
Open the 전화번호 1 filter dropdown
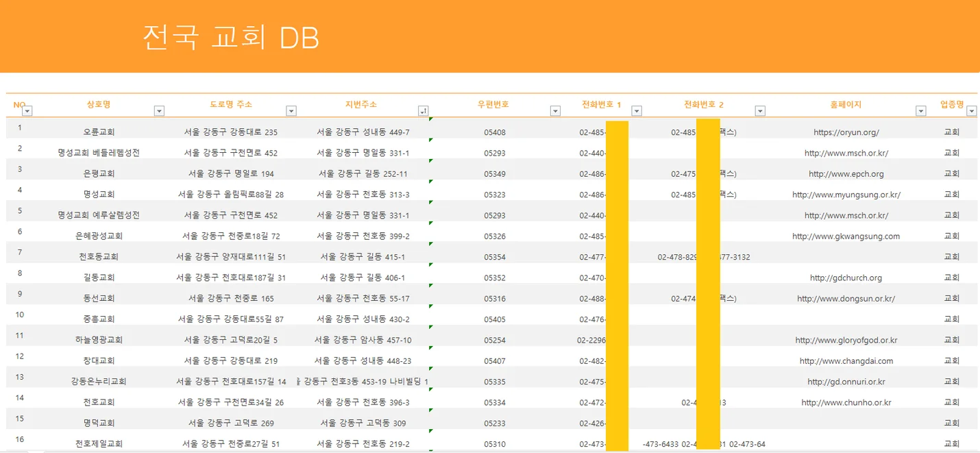637,111
